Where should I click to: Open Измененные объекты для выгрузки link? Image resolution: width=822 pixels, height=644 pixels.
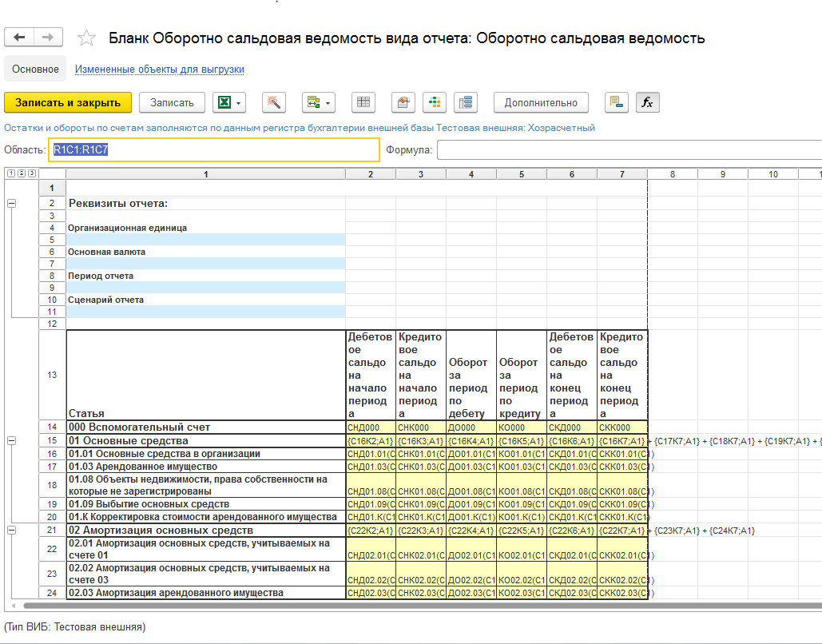(x=160, y=70)
